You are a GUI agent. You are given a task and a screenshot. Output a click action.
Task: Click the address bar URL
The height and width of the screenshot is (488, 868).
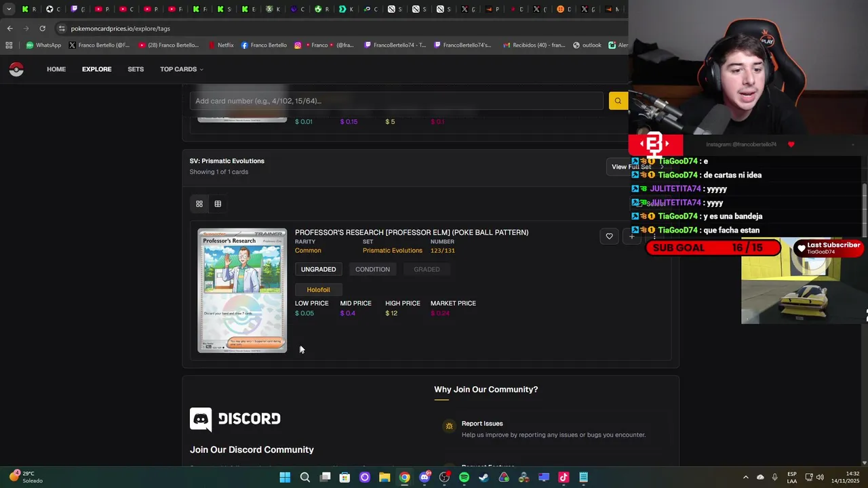tap(121, 28)
